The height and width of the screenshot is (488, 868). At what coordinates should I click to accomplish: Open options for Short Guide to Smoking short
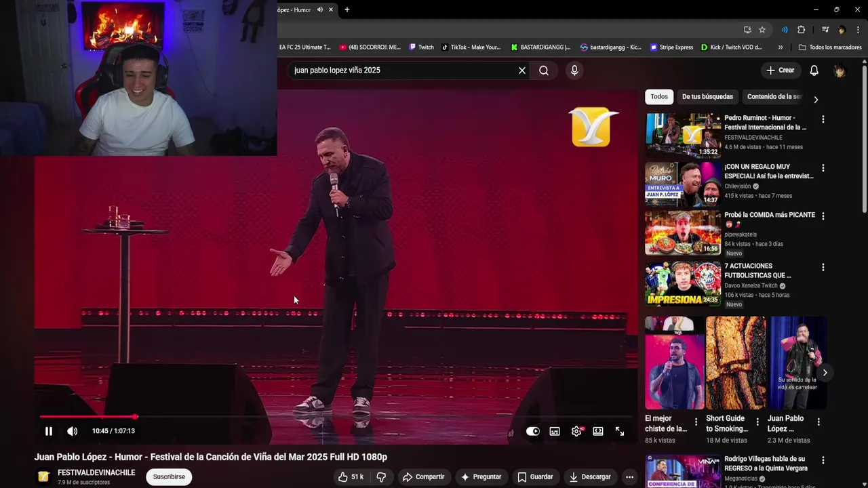tap(757, 422)
